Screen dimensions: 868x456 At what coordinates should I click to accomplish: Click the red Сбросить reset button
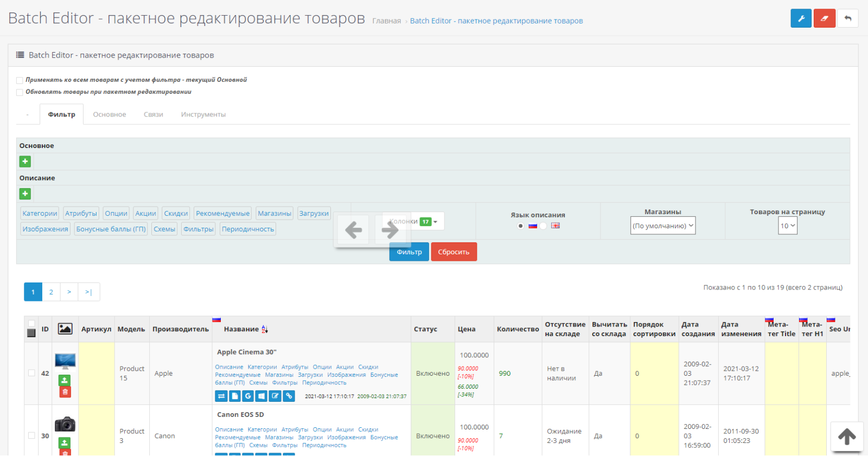(x=454, y=252)
